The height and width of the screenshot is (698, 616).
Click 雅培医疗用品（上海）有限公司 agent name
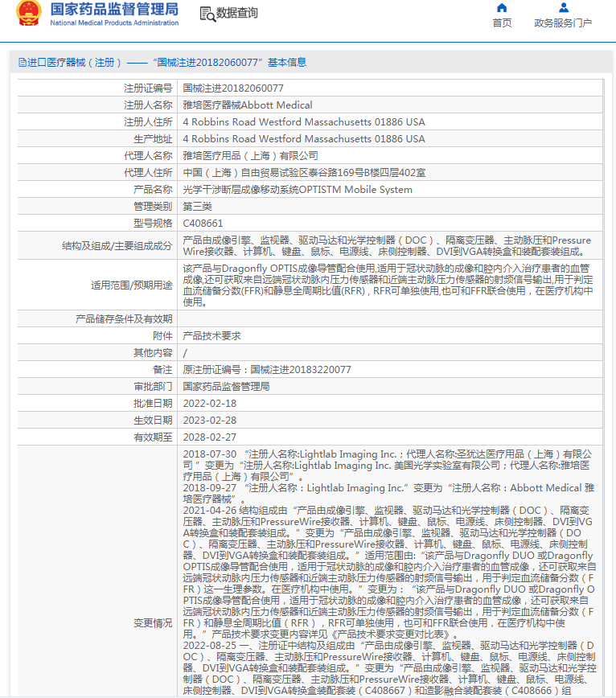[x=251, y=156]
